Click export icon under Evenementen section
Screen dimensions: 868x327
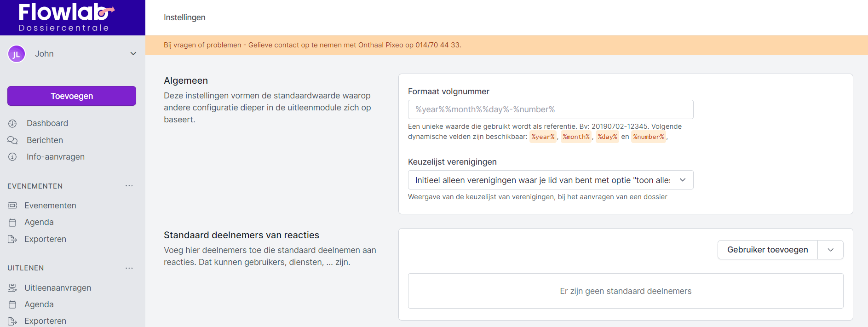point(12,239)
